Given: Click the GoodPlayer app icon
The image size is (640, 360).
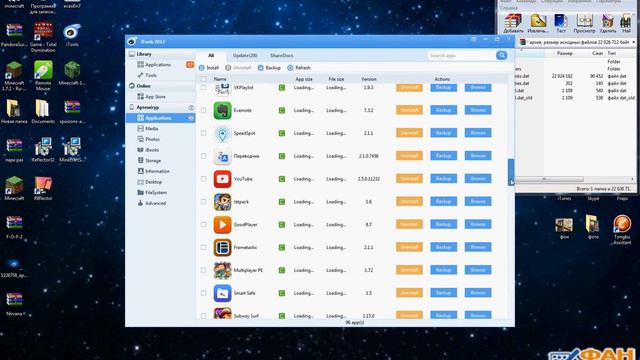Looking at the screenshot, I should pos(222,225).
